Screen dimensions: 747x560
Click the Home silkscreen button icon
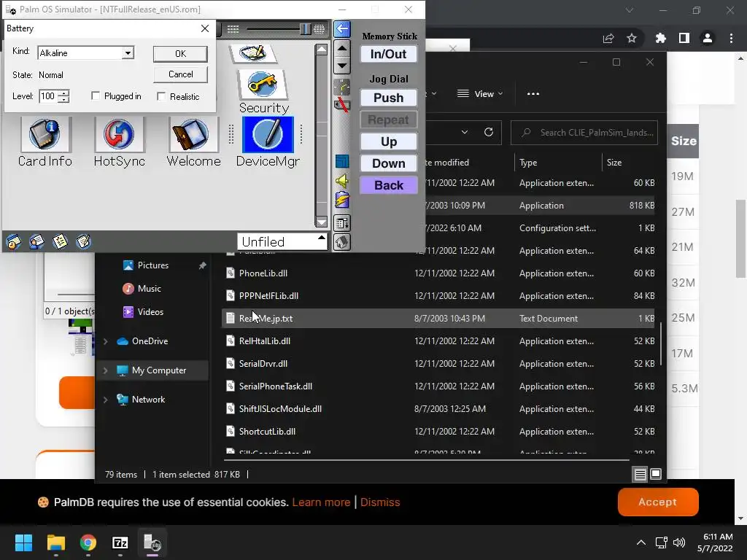[x=341, y=242]
